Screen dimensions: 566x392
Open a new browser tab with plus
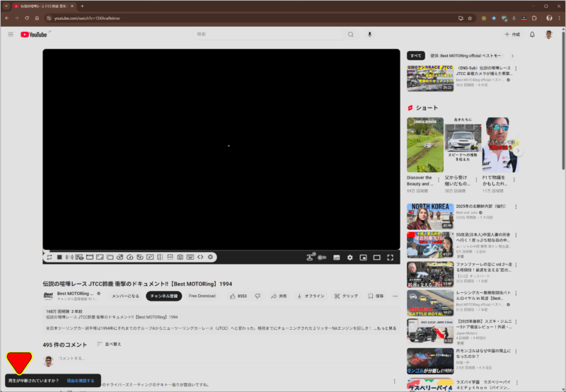(x=82, y=6)
